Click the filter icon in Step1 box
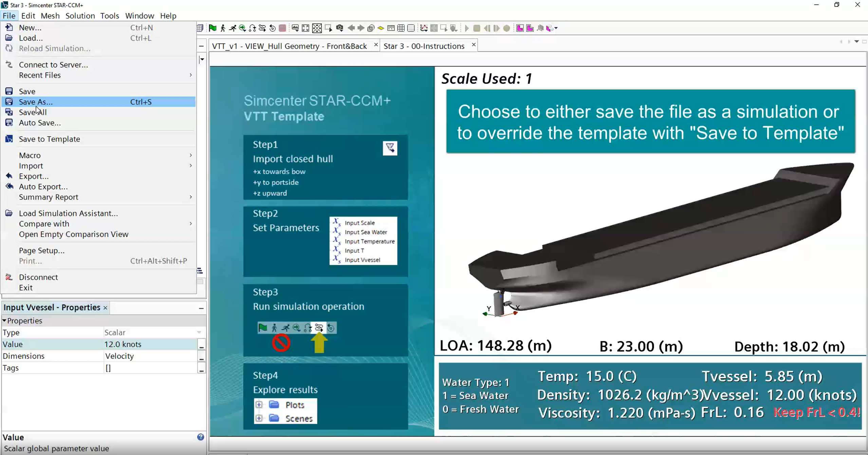 (390, 148)
